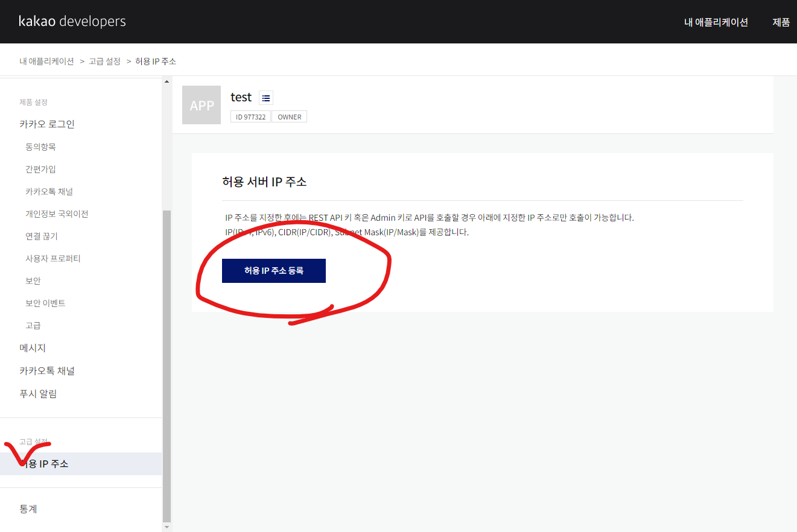Click the ID 977322 badge
The width and height of the screenshot is (797, 532).
[251, 117]
